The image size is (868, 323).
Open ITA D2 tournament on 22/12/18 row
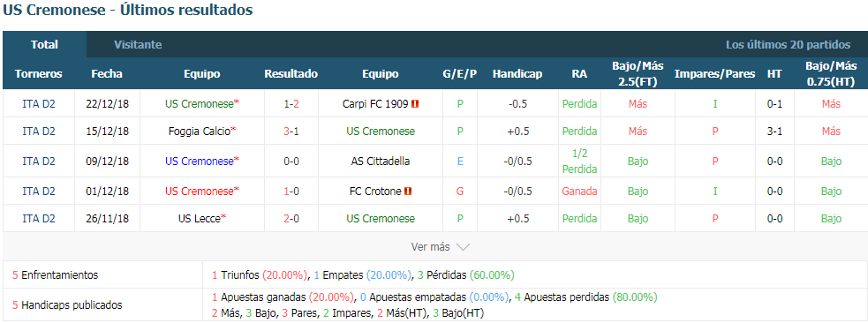click(x=39, y=103)
